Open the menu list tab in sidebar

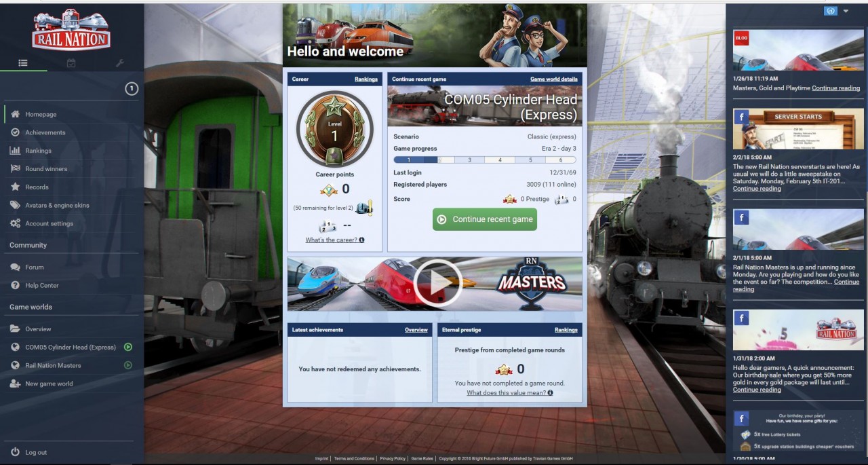pyautogui.click(x=23, y=63)
